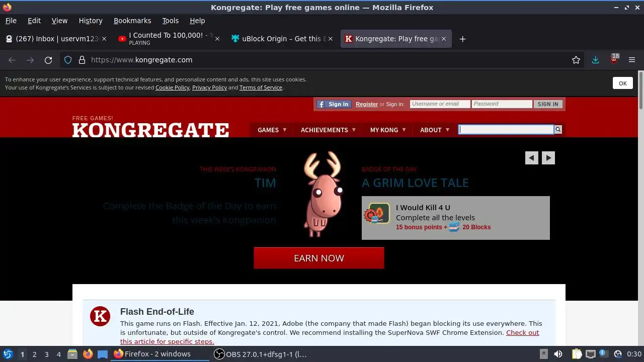Switch to workspace 4

pyautogui.click(x=59, y=354)
